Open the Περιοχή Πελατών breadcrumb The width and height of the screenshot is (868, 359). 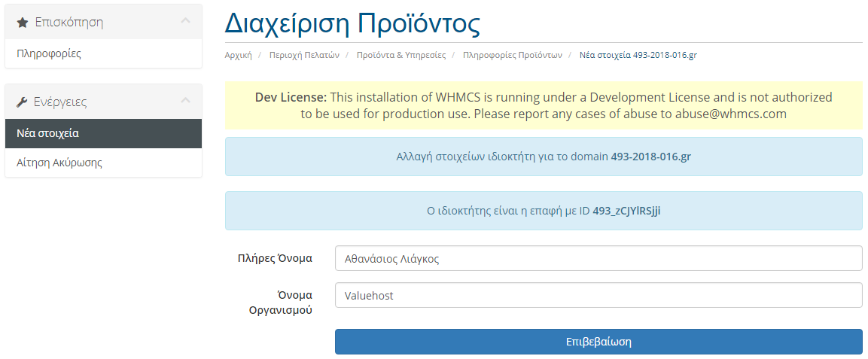pyautogui.click(x=304, y=56)
